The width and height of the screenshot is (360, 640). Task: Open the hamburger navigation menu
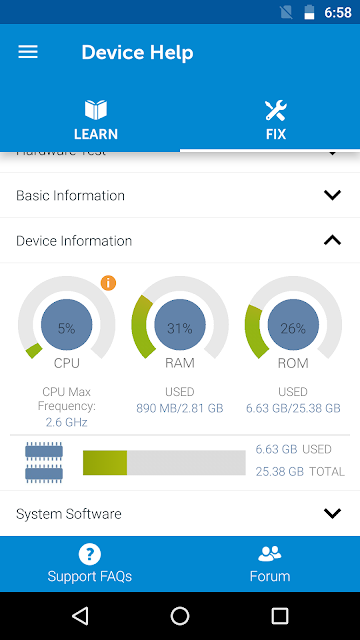click(28, 52)
